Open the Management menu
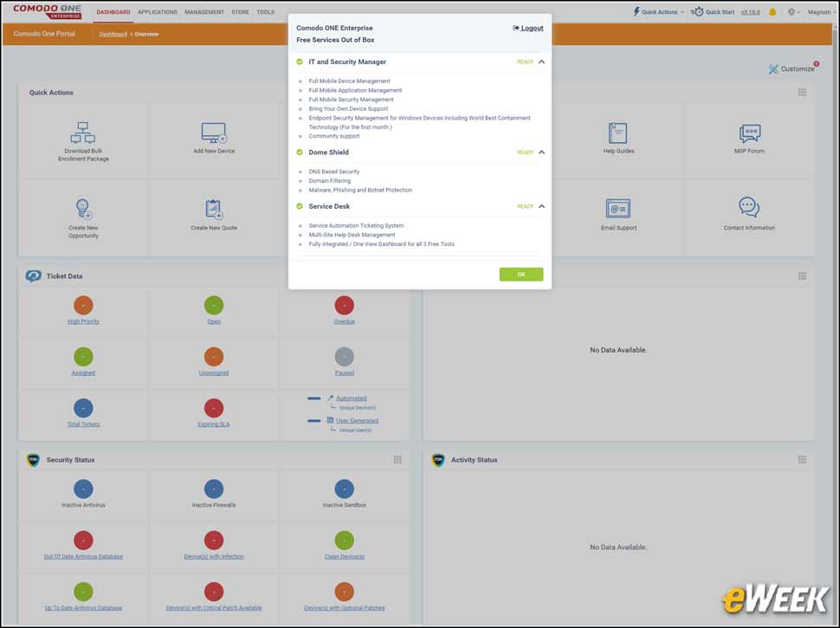This screenshot has width=840, height=628. tap(204, 12)
